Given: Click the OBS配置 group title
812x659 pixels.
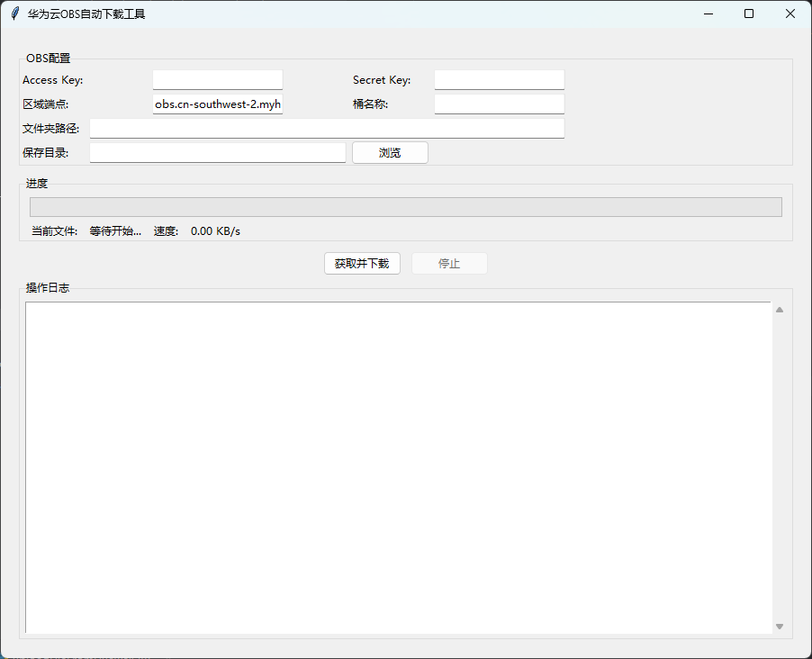Looking at the screenshot, I should (48, 58).
